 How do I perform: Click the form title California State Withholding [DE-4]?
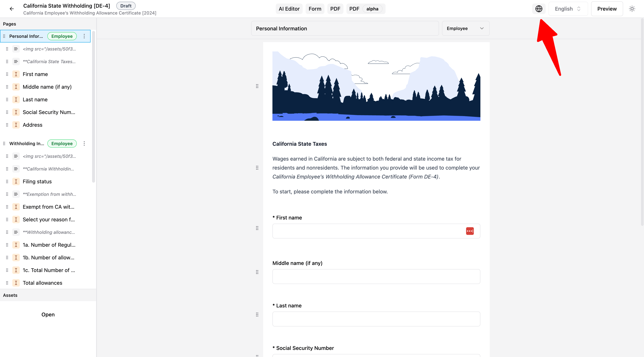point(67,6)
